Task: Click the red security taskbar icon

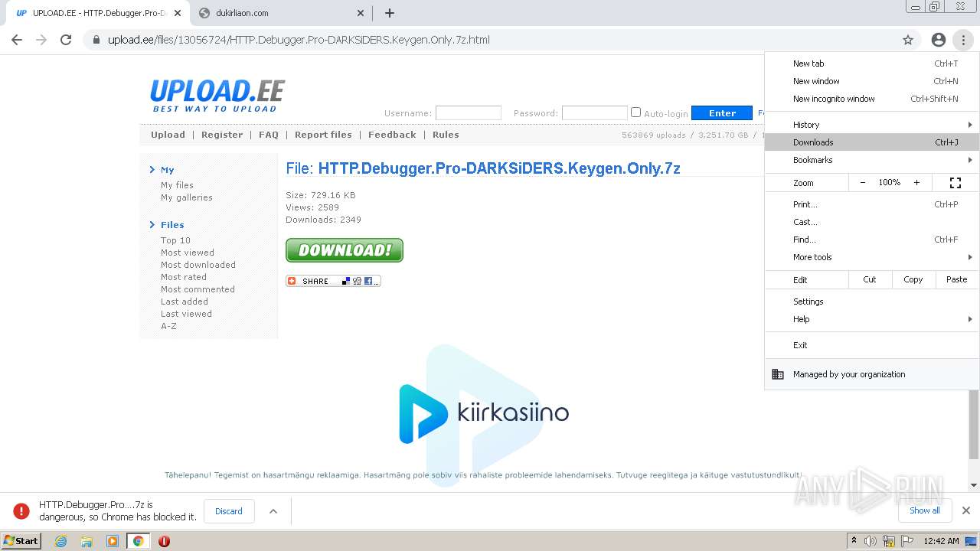Action: (x=164, y=541)
